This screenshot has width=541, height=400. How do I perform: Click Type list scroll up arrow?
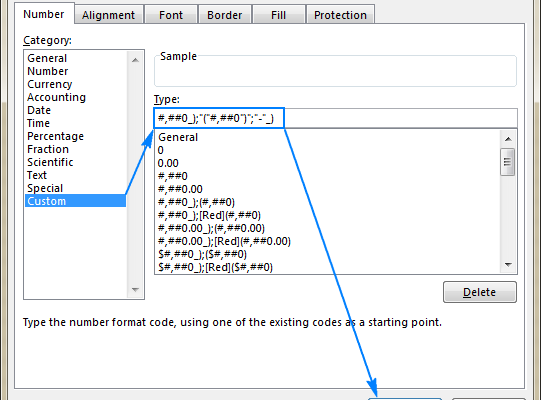[x=508, y=139]
